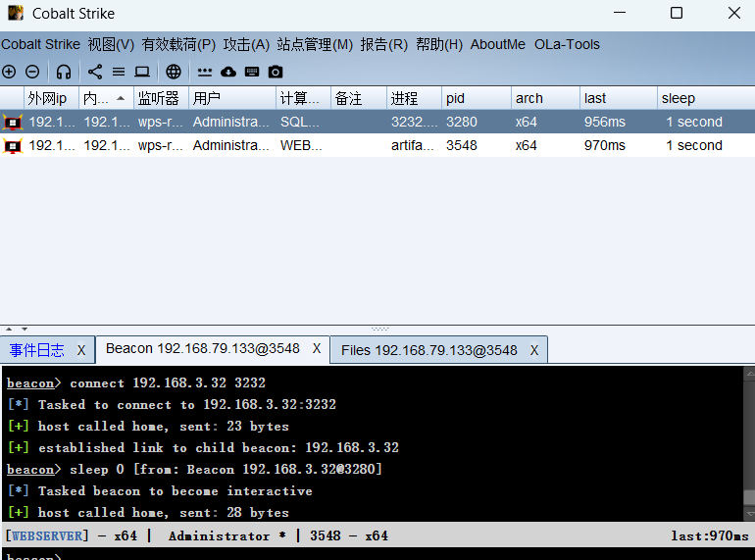The height and width of the screenshot is (560, 755).
Task: Sort by 备注 column header
Action: [359, 98]
